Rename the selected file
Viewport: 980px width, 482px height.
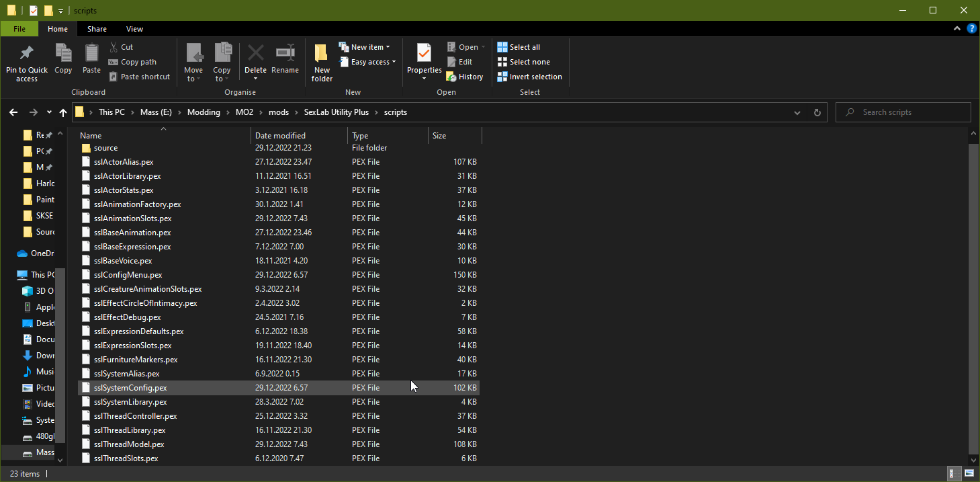tap(285, 58)
